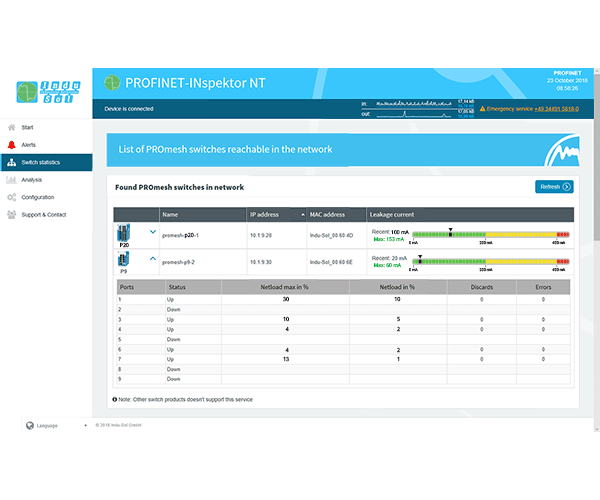Click port 2 Down status
The height and width of the screenshot is (500, 600).
coord(173,309)
